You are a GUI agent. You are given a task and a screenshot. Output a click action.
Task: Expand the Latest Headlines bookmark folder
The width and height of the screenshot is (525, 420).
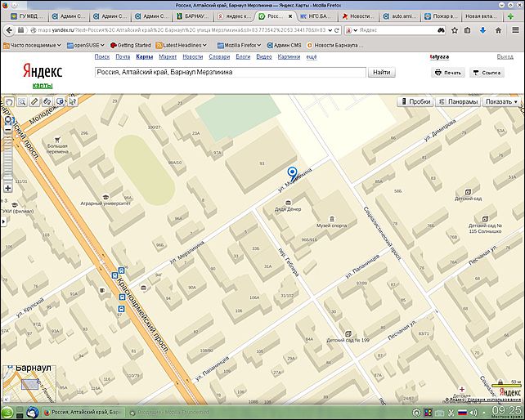(x=180, y=44)
